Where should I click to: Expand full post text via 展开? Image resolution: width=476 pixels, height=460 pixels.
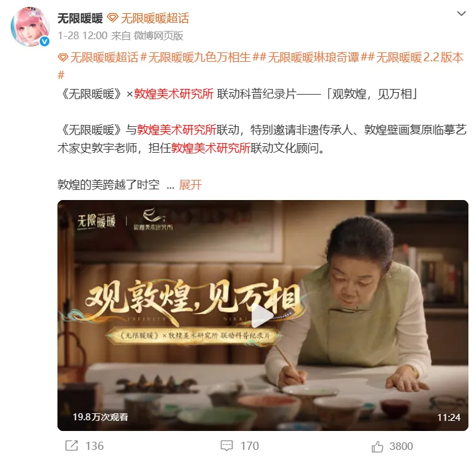coord(191,185)
